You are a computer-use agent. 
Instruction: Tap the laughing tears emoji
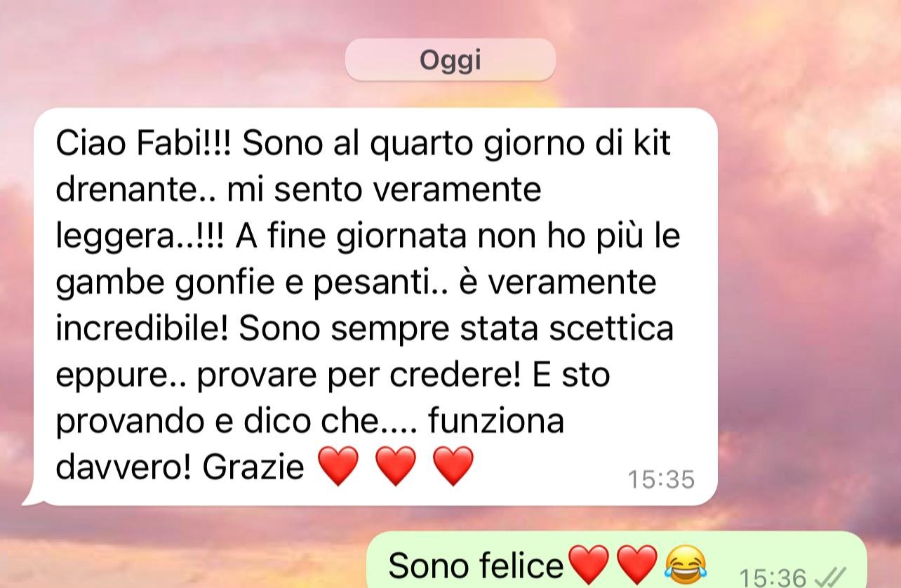coord(686,566)
